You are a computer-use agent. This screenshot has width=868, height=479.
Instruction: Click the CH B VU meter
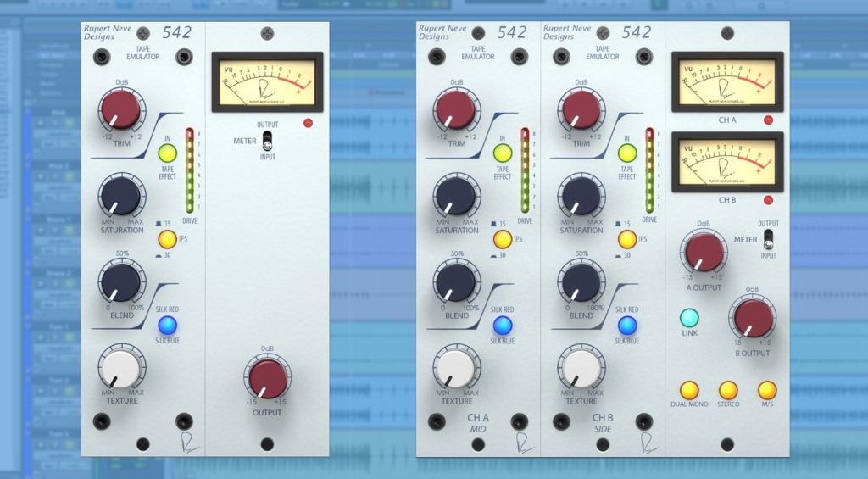coord(727,162)
